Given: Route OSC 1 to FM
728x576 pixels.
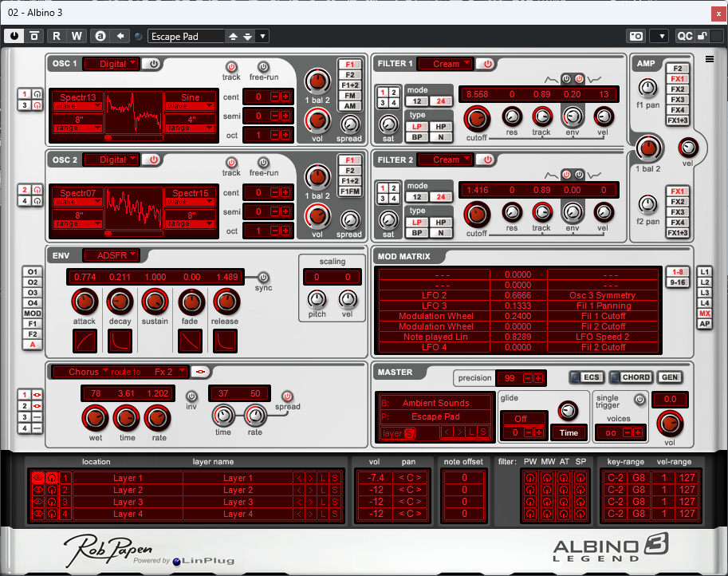Looking at the screenshot, I should (349, 96).
